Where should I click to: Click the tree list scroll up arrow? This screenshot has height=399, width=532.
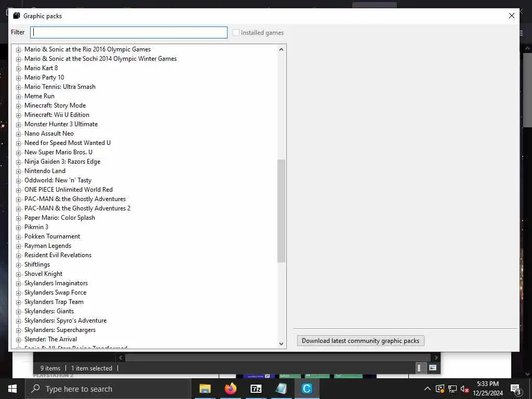281,49
